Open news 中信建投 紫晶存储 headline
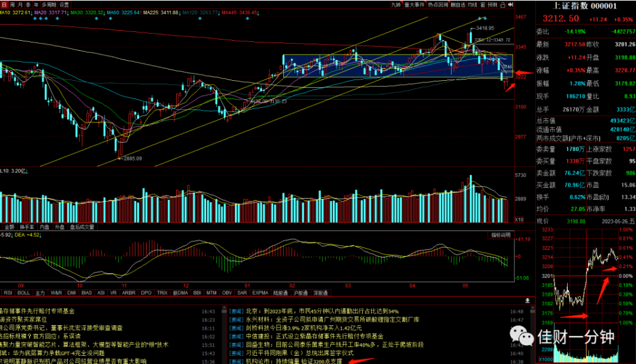The width and height of the screenshot is (636, 364). [315, 336]
